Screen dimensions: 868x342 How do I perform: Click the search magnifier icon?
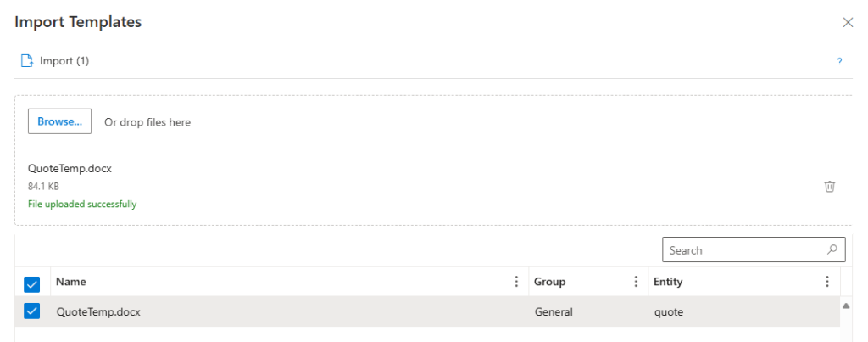pos(832,250)
